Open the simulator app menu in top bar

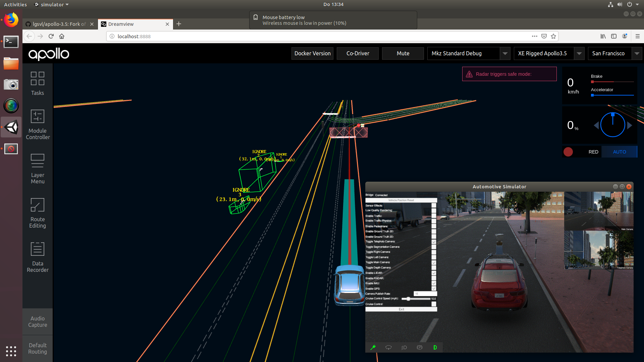pyautogui.click(x=51, y=4)
